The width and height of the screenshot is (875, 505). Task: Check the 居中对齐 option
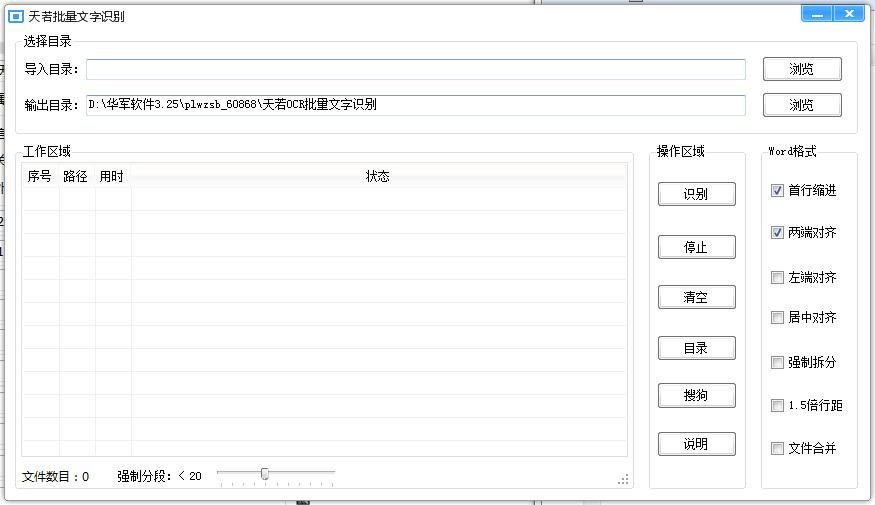click(x=778, y=318)
